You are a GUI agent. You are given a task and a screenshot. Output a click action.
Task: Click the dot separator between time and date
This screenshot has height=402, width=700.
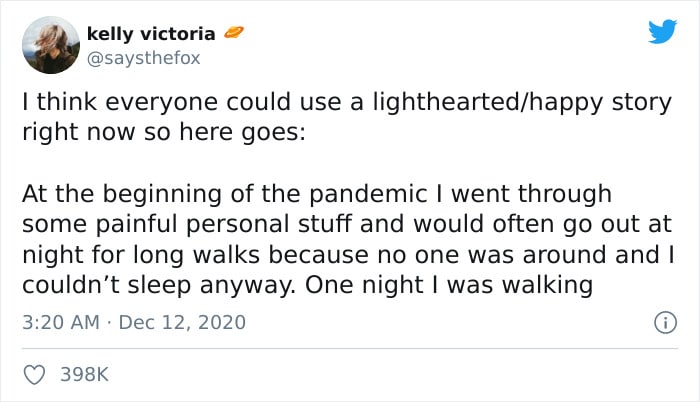point(109,322)
